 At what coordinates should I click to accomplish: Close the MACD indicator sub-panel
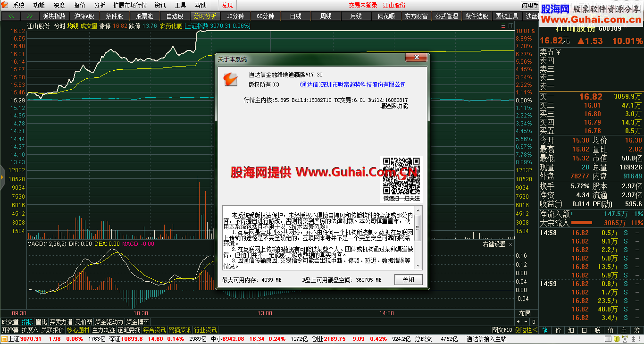[510, 244]
